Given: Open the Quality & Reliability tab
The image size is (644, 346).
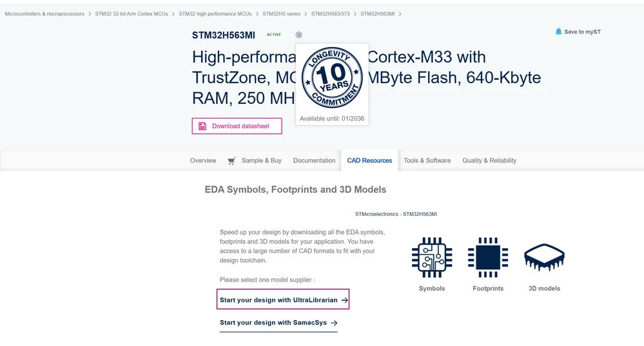Looking at the screenshot, I should pyautogui.click(x=489, y=160).
